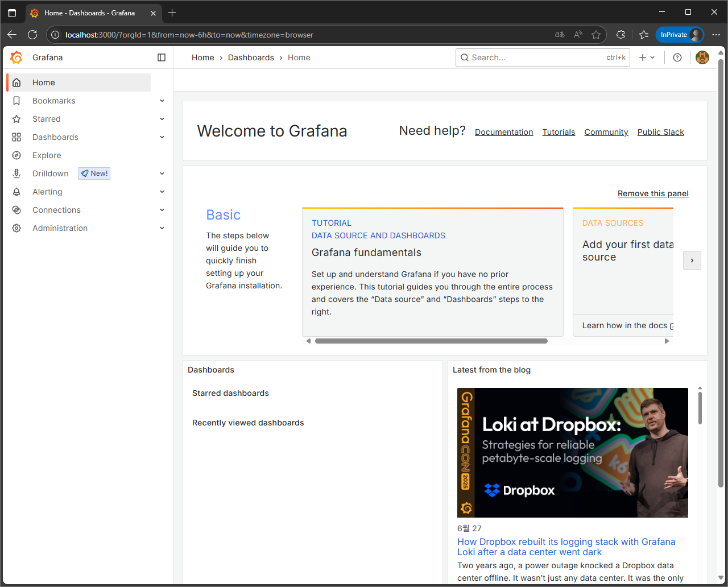This screenshot has width=728, height=587.
Task: Open the user profile avatar menu
Action: tap(702, 57)
